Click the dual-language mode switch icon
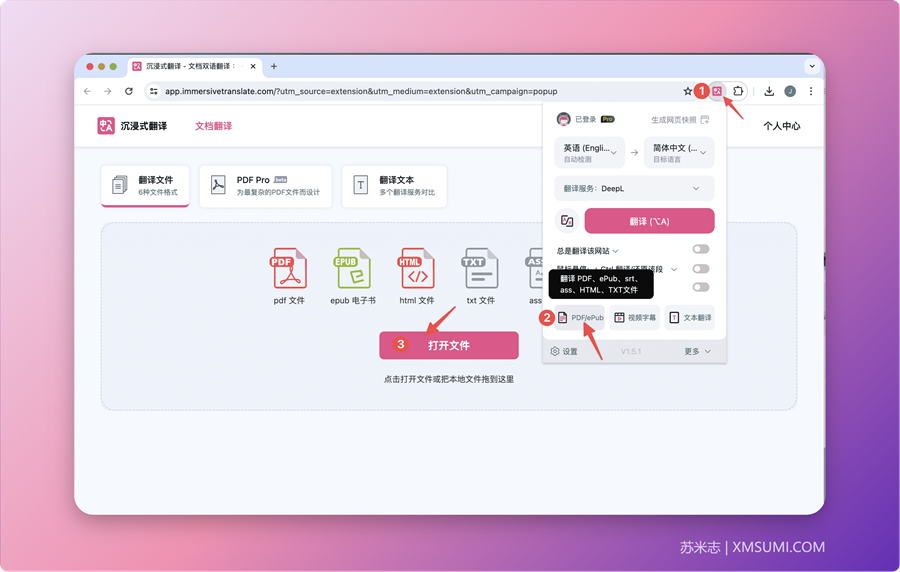 [567, 221]
